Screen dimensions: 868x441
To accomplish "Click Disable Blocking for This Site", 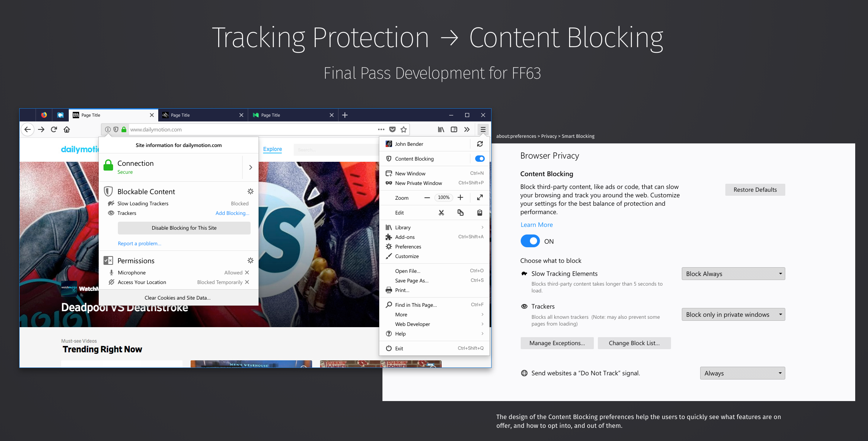I will (184, 228).
